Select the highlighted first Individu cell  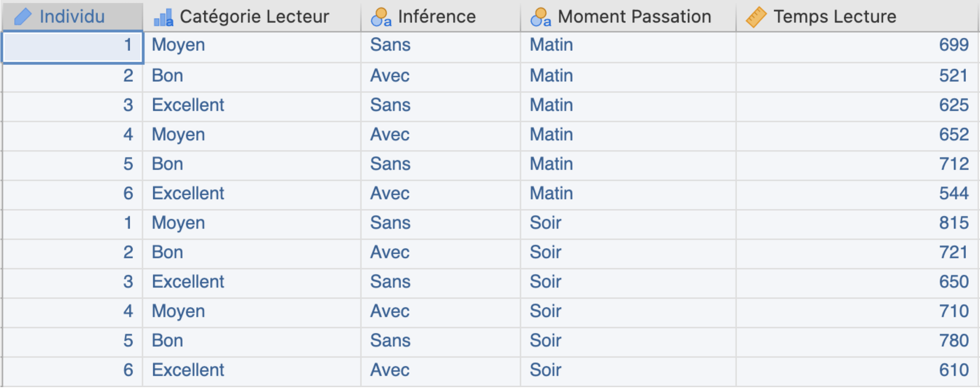pyautogui.click(x=73, y=47)
